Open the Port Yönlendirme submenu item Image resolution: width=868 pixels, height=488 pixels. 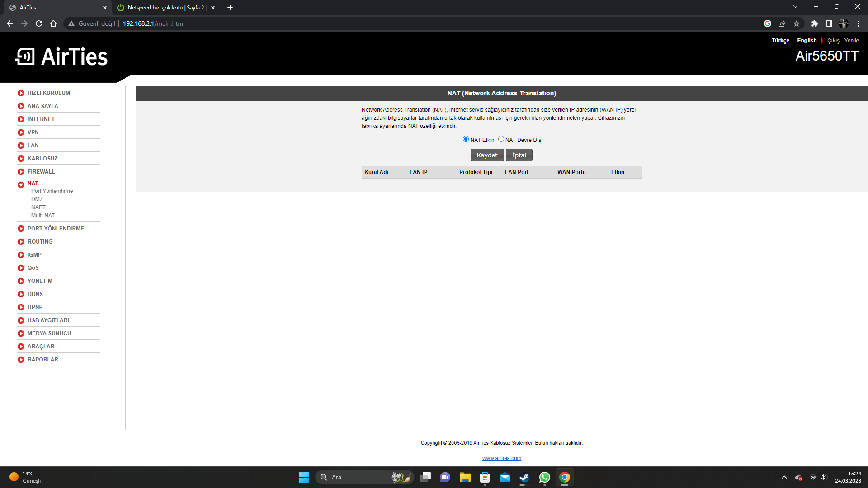point(52,191)
